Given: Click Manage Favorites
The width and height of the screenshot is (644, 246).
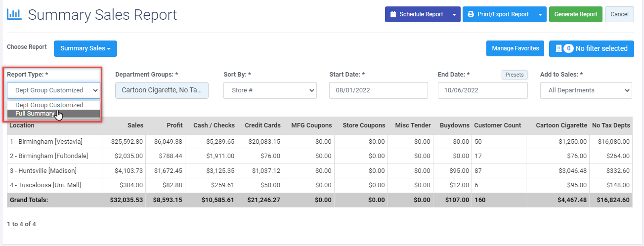Looking at the screenshot, I should pos(515,48).
